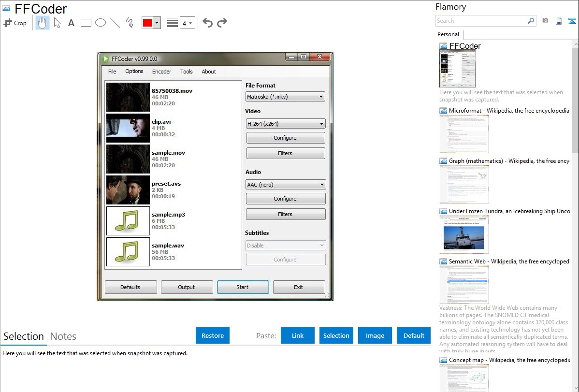Activate the hand pan tool
Image resolution: width=579 pixels, height=392 pixels.
[x=42, y=23]
